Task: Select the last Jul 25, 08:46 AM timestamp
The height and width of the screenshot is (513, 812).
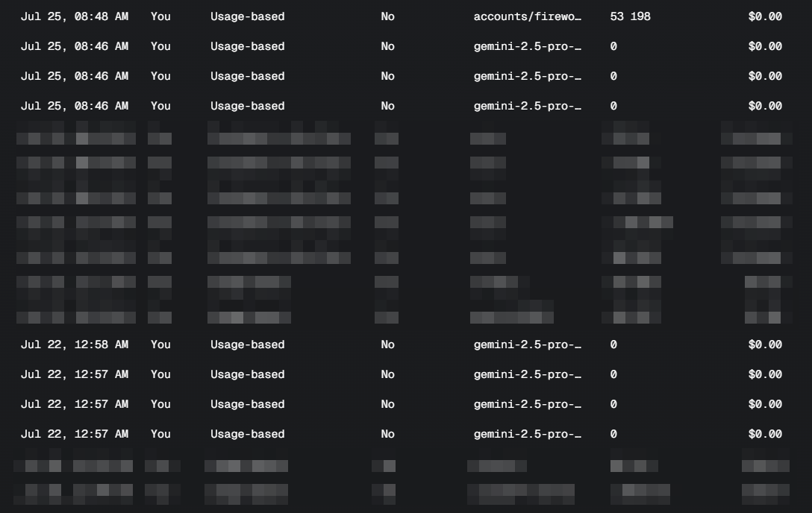Action: (x=75, y=106)
